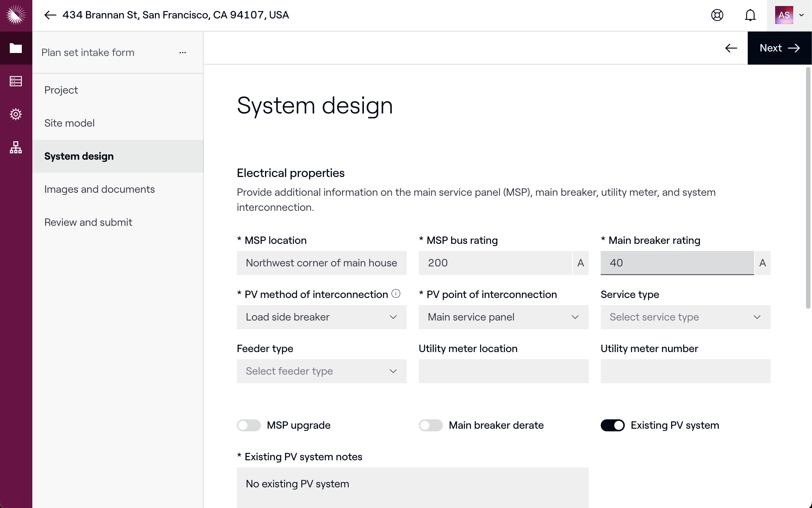This screenshot has width=812, height=508.
Task: Open the notifications bell
Action: (x=750, y=15)
